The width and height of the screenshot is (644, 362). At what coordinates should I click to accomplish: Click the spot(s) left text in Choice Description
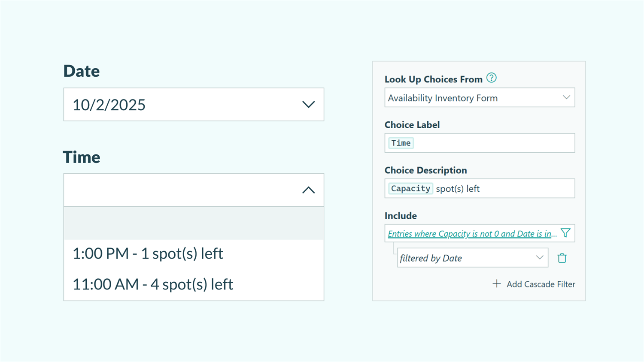(x=458, y=188)
